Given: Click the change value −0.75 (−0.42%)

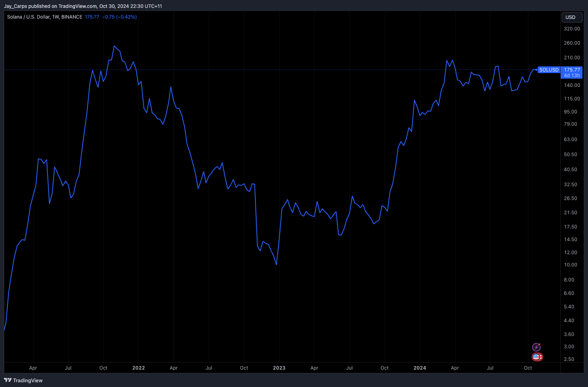Looking at the screenshot, I should [119, 17].
